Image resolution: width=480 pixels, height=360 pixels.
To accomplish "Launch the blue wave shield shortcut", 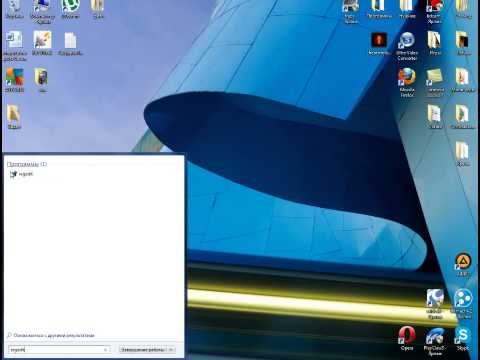I will 435,341.
